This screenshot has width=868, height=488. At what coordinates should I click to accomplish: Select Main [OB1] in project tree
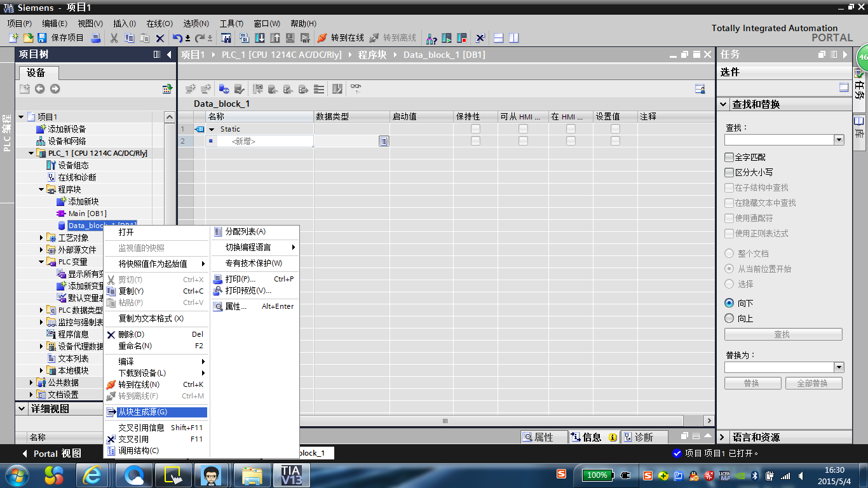tap(88, 213)
